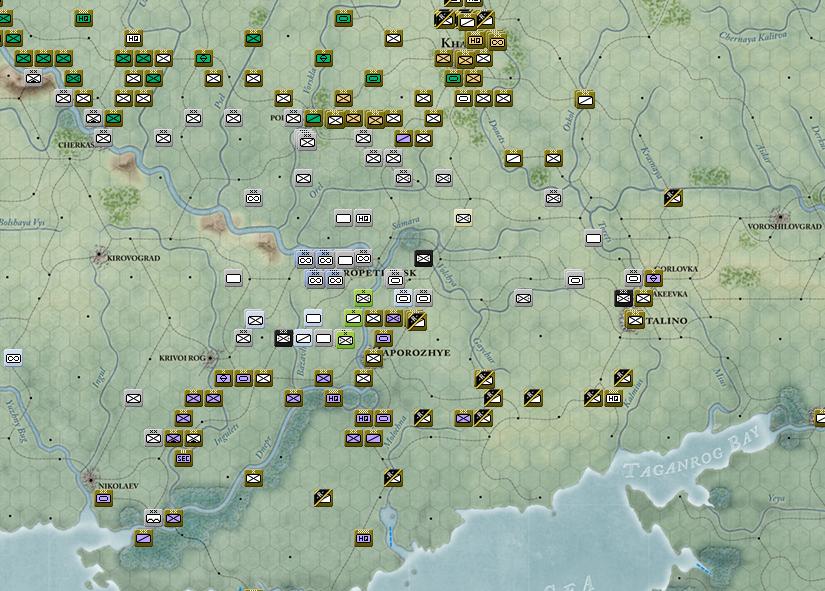Select the grey motorized counter south of Psel
The width and height of the screenshot is (825, 591).
pos(253,198)
